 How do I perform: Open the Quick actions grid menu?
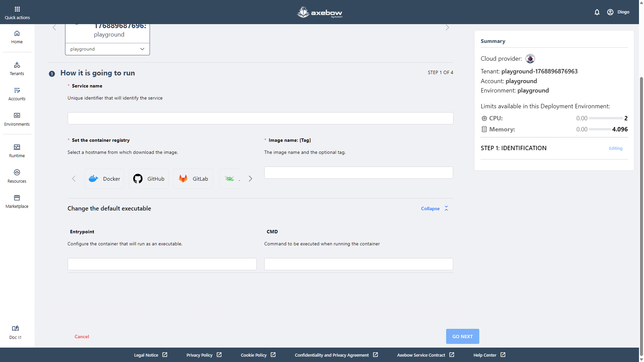coord(17,12)
